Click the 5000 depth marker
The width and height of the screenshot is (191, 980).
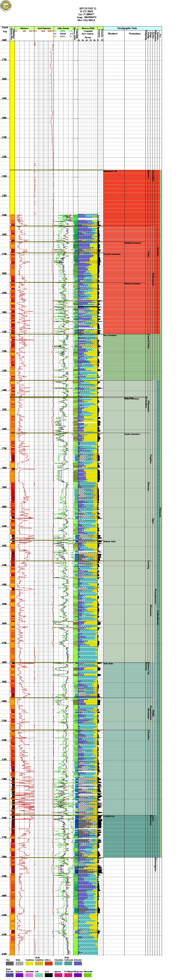pos(4,701)
